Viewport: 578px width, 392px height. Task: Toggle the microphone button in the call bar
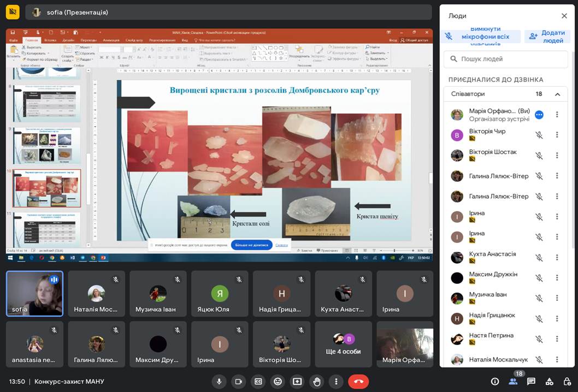(x=219, y=382)
